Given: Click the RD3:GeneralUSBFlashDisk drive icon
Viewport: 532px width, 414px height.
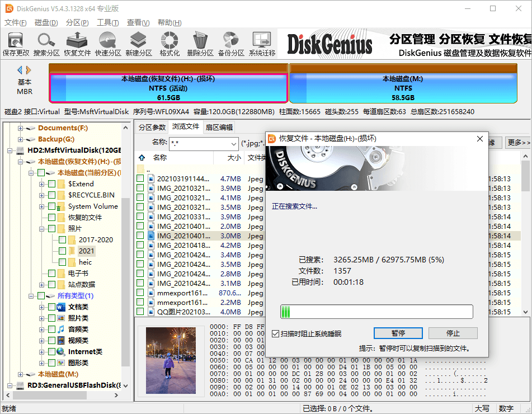Looking at the screenshot, I should pos(21,385).
